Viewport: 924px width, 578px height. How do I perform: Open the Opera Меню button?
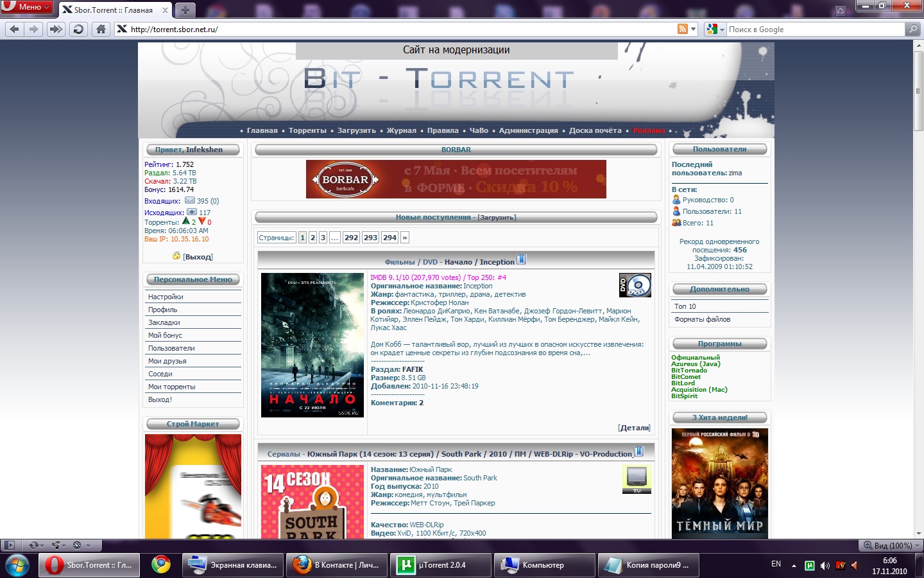tap(27, 7)
